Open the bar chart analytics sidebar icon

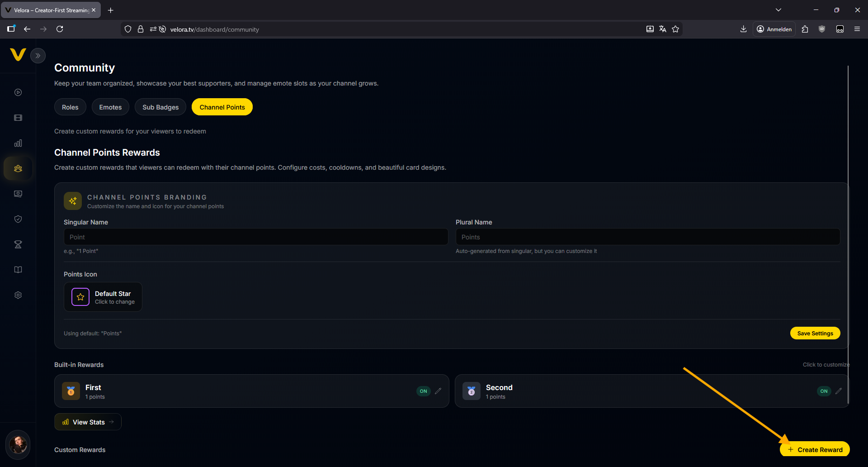18,143
